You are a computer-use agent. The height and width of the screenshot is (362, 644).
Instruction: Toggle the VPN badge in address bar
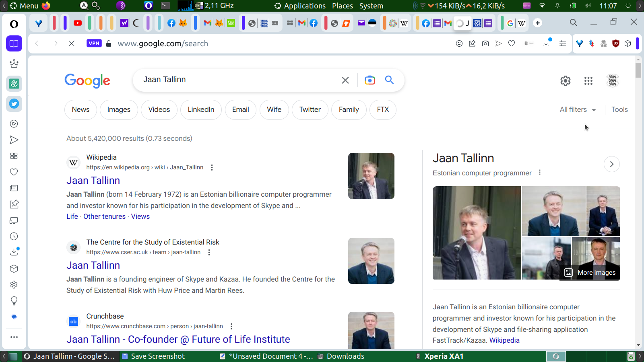[94, 43]
